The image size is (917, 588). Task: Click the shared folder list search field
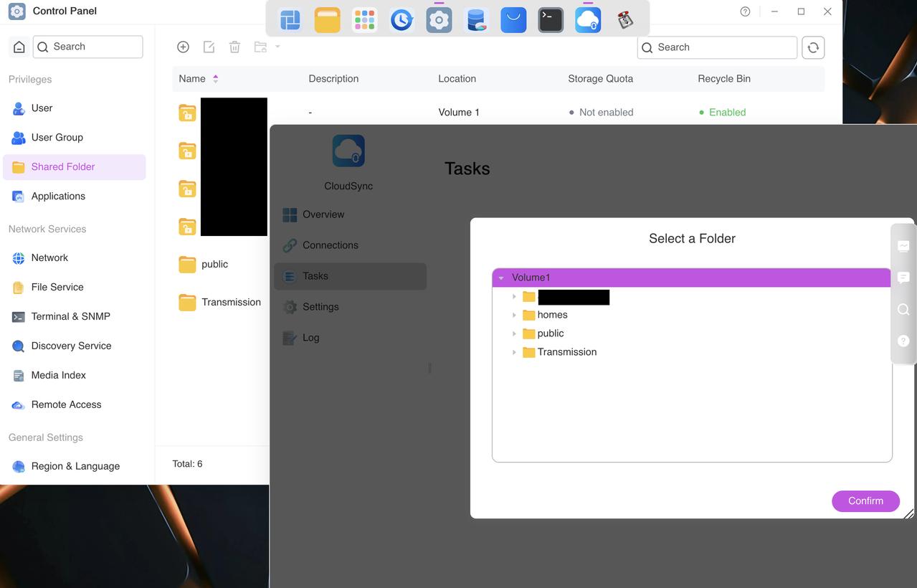[717, 47]
